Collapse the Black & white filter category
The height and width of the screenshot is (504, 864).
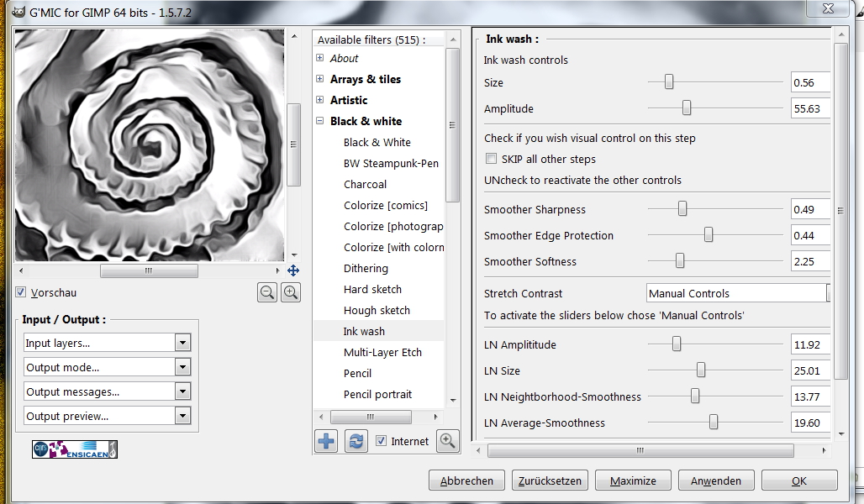click(320, 121)
